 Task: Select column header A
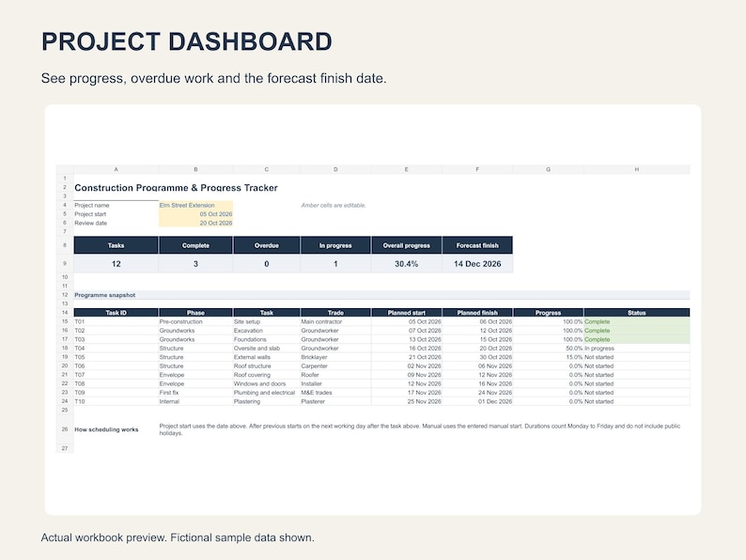[x=117, y=169]
